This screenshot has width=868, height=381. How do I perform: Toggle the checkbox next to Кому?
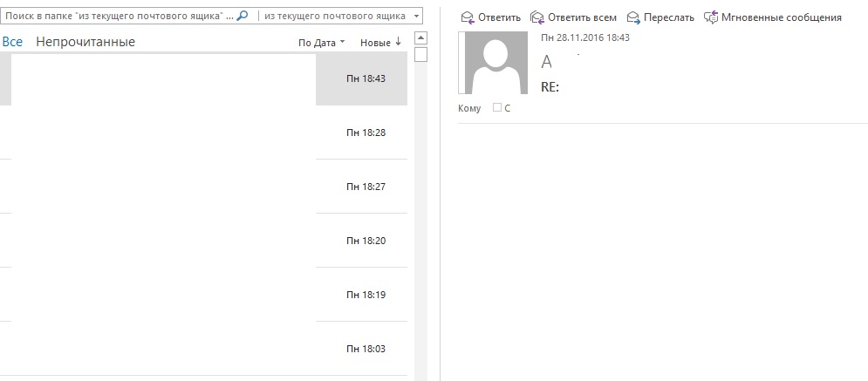point(497,107)
